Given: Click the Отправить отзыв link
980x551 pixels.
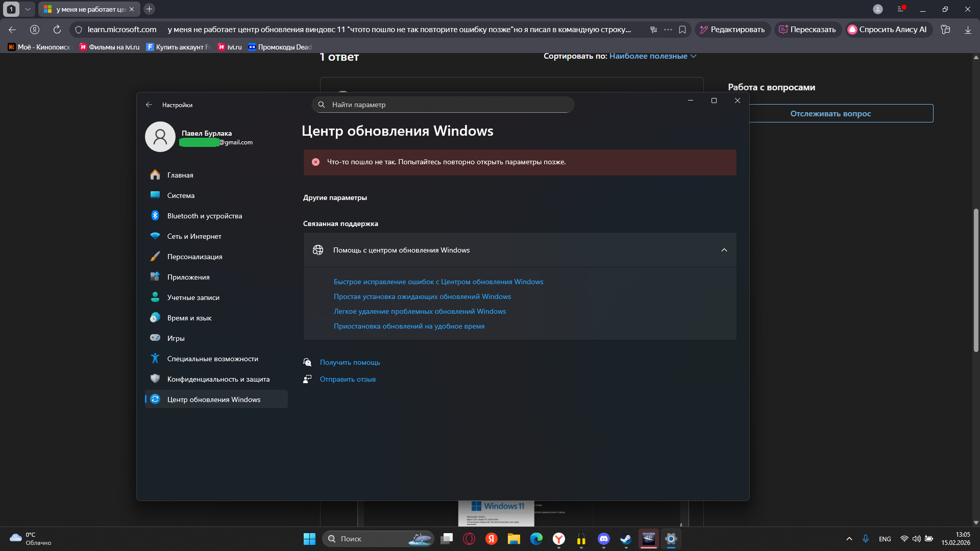Looking at the screenshot, I should pos(348,379).
